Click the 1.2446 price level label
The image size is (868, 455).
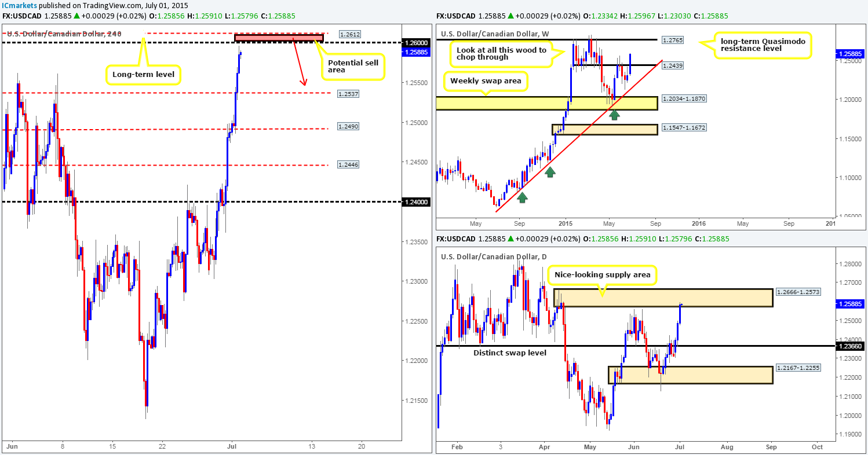coord(348,165)
